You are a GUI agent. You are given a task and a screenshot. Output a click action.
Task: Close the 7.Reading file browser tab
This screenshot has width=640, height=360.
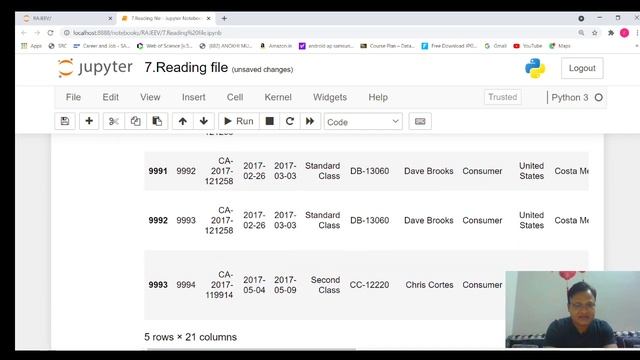[x=209, y=18]
